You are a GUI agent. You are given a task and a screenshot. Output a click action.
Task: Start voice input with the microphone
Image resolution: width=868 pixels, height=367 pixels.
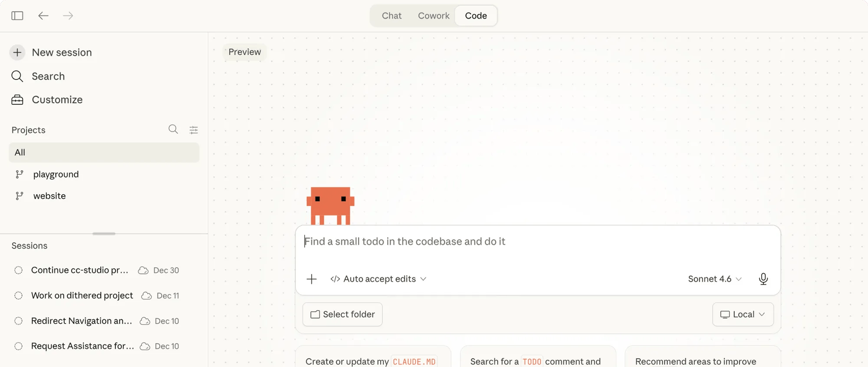[x=763, y=279]
